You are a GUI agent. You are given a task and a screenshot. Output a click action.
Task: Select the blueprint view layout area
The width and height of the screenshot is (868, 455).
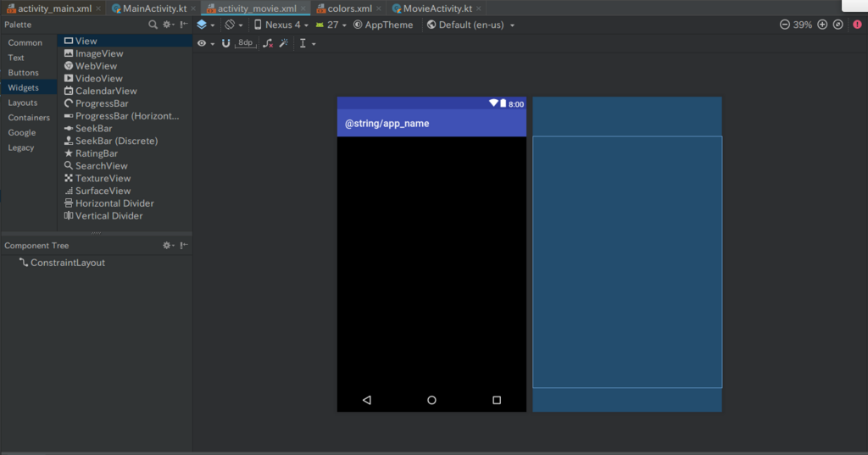coord(627,262)
